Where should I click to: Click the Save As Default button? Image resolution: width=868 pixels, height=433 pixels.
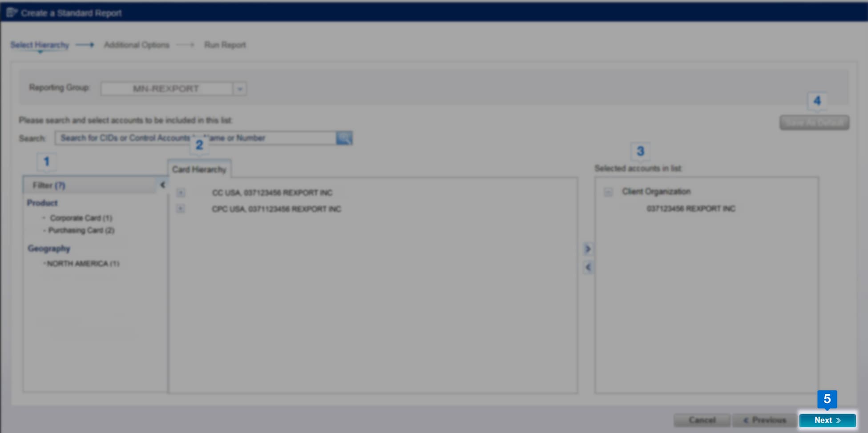coord(814,122)
